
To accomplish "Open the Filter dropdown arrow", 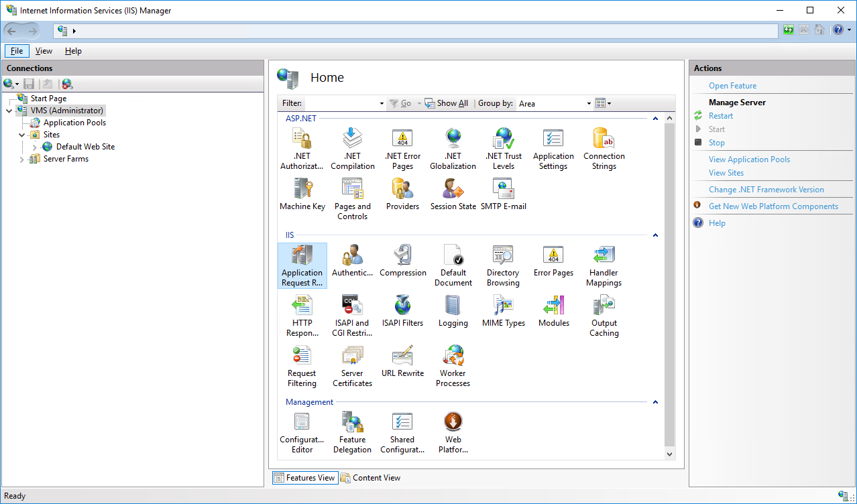I will [x=382, y=103].
